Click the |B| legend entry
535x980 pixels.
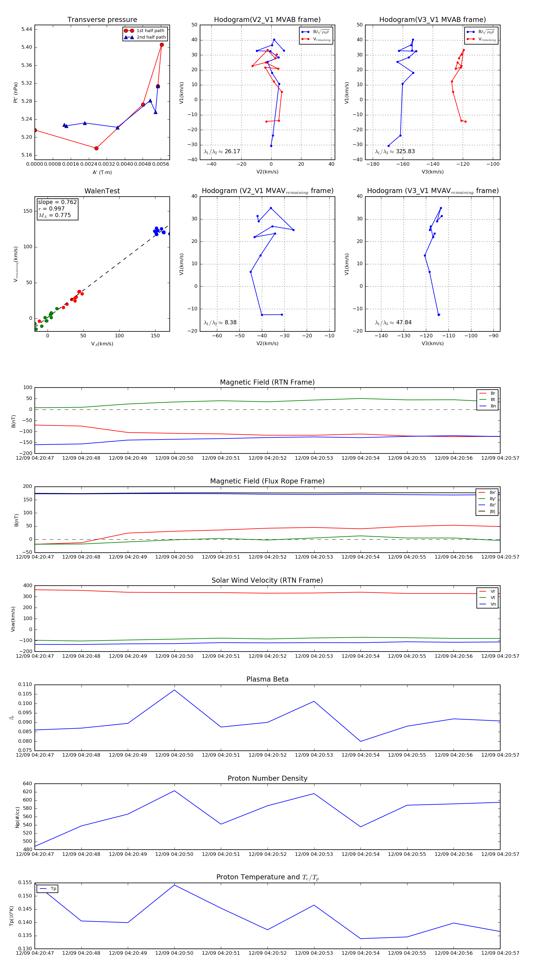488,511
